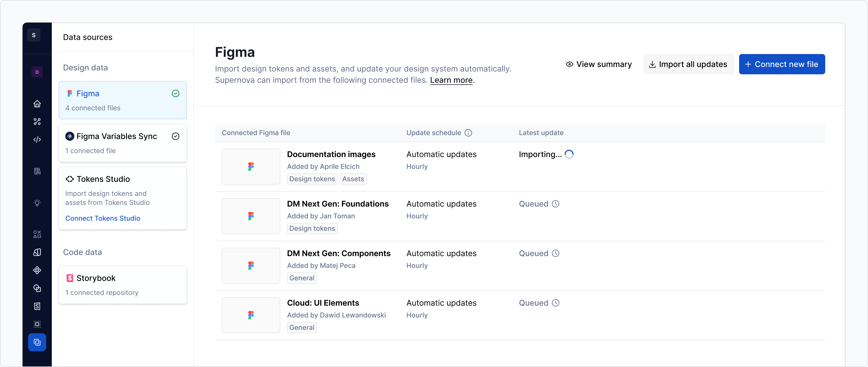Click View summary button
This screenshot has height=367, width=868.
coord(598,64)
